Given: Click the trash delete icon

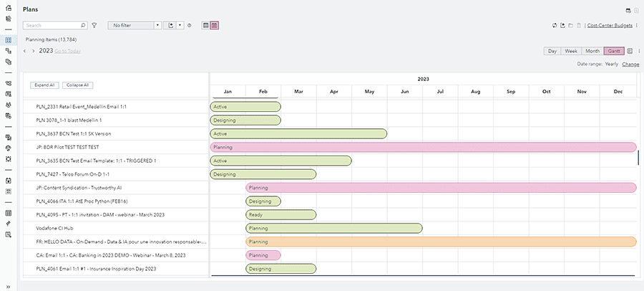Looking at the screenshot, I should click(579, 26).
